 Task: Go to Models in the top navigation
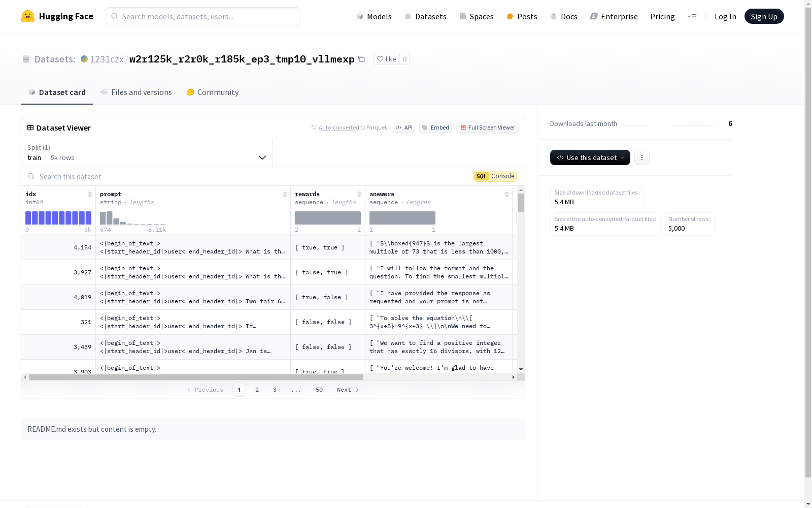tap(374, 16)
